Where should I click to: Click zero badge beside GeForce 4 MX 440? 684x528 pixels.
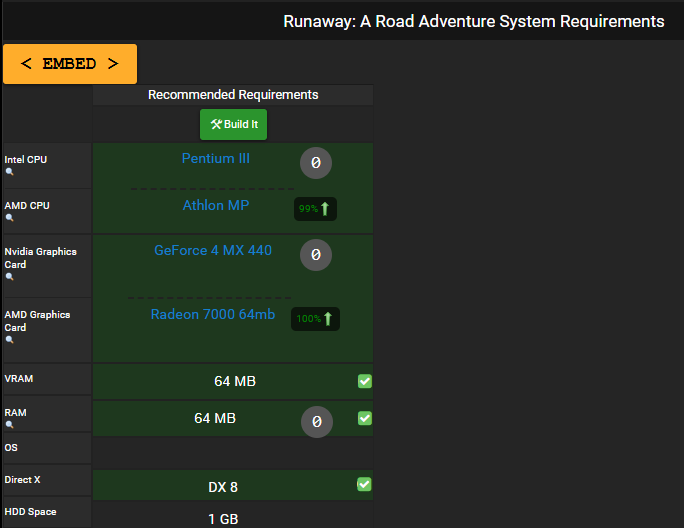pos(316,255)
